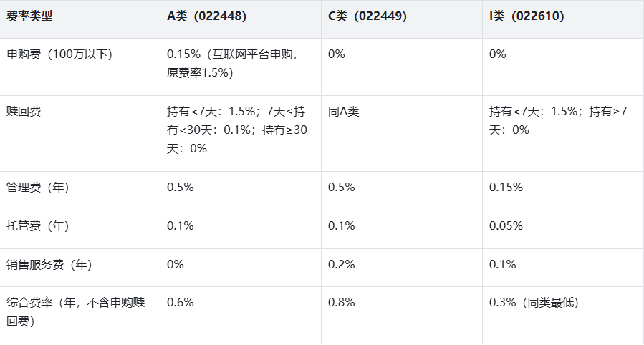Viewport: 644px width, 345px height.
Task: Click the A类 赎回费 holding-period cell
Action: point(236,130)
